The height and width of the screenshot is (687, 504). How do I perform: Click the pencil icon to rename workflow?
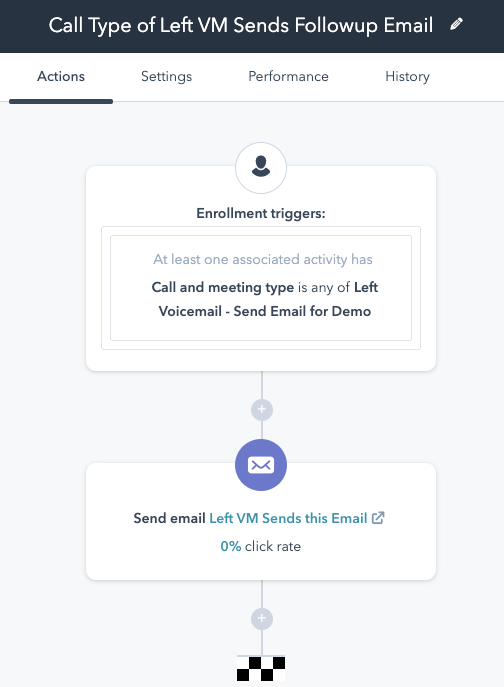tap(456, 24)
